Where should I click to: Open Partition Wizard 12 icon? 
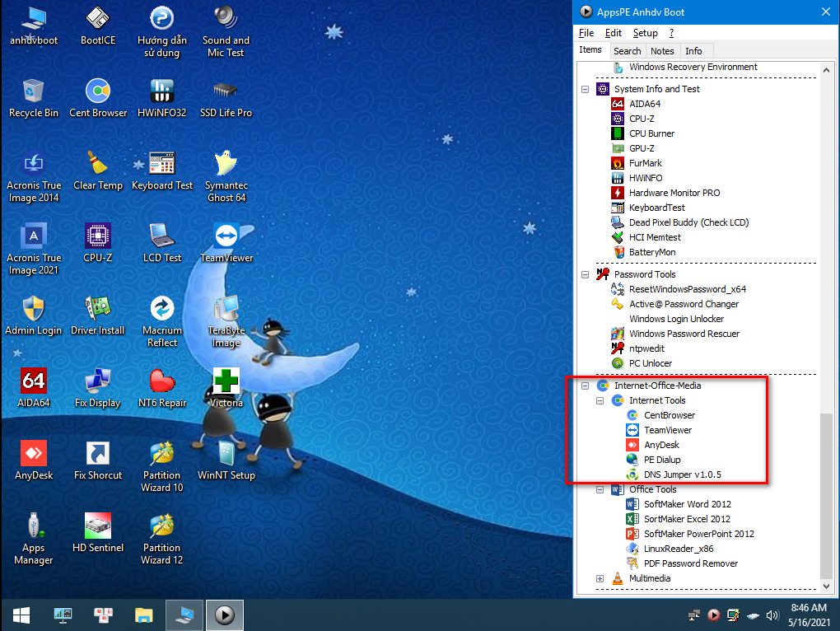161,539
